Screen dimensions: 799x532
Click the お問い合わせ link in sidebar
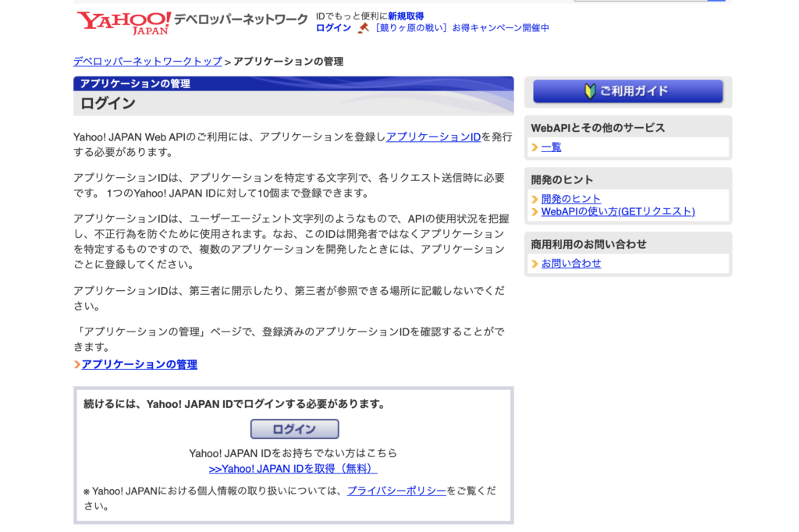point(570,264)
